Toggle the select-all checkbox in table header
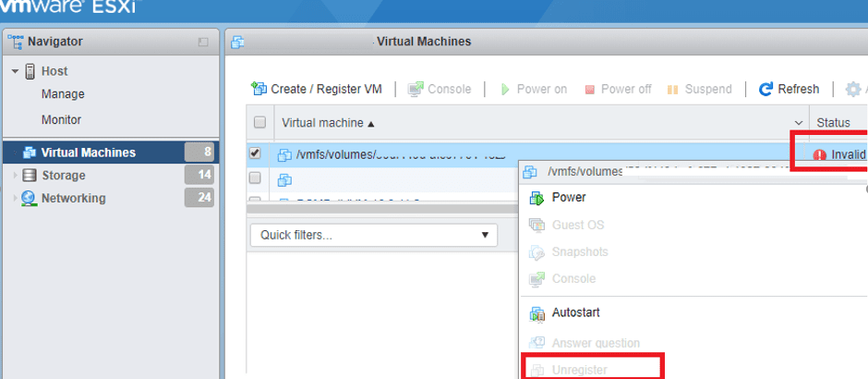Viewport: 868px width, 379px height. pos(259,123)
